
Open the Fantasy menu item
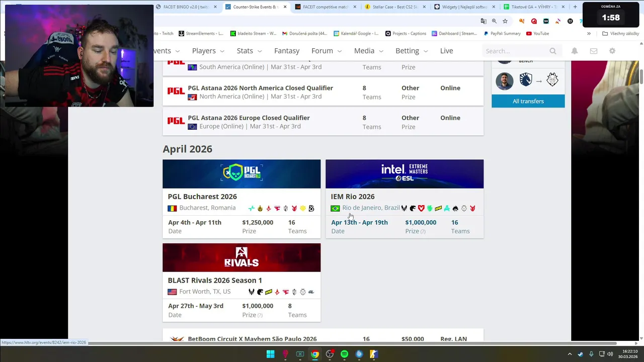point(287,51)
